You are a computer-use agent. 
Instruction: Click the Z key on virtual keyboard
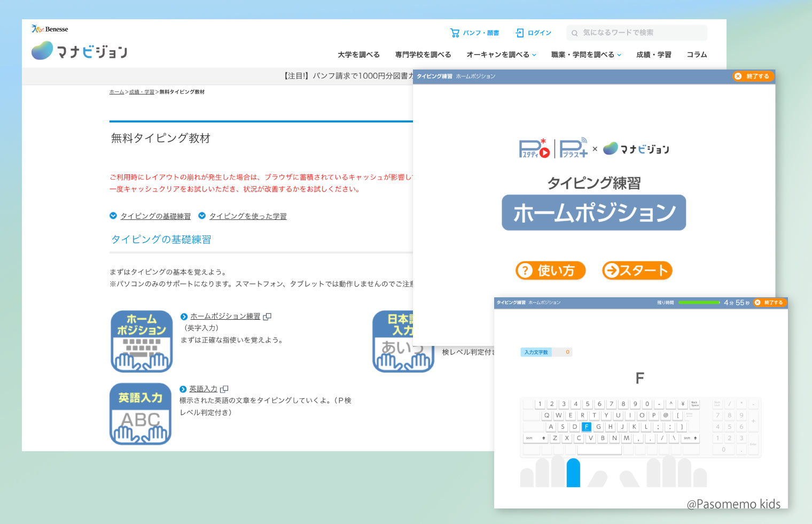tap(555, 438)
